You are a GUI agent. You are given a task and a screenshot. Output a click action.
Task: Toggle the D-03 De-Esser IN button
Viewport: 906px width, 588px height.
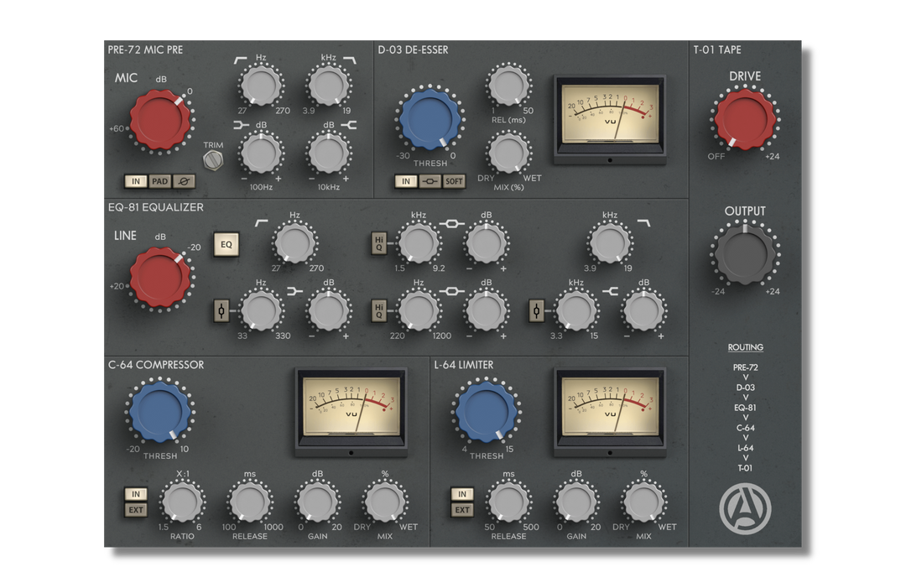406,181
